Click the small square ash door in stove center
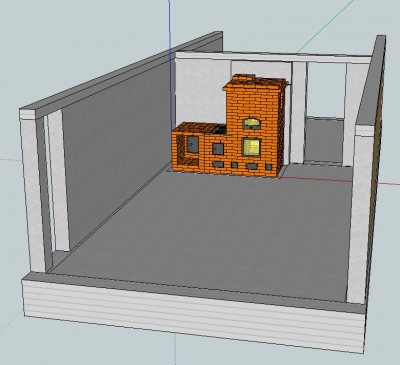Screen dimensions: 400x365 (x=218, y=148)
